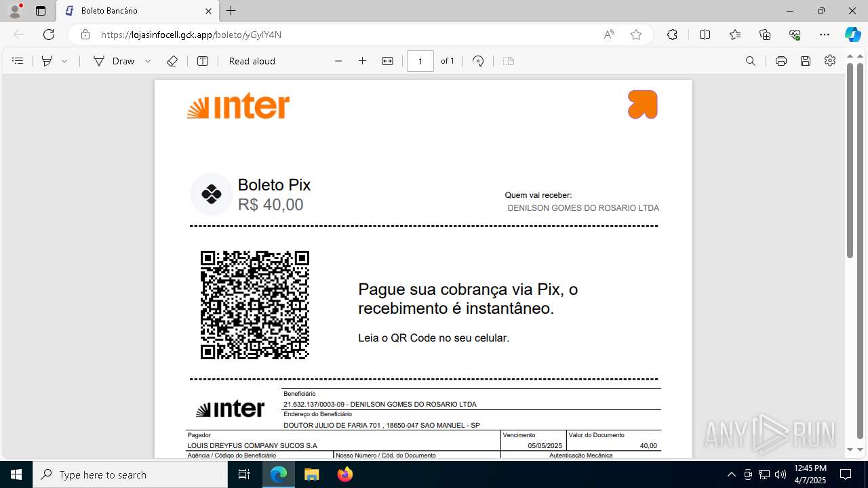Click the 'of 1' page count label
The image size is (868, 488).
click(448, 61)
